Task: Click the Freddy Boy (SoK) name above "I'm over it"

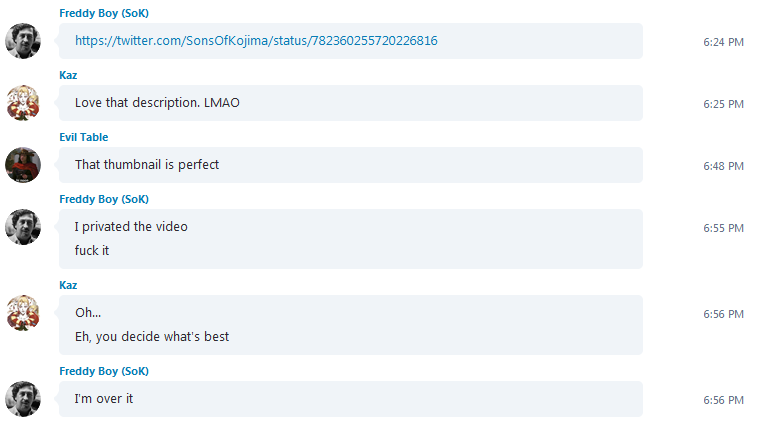Action: [x=104, y=371]
